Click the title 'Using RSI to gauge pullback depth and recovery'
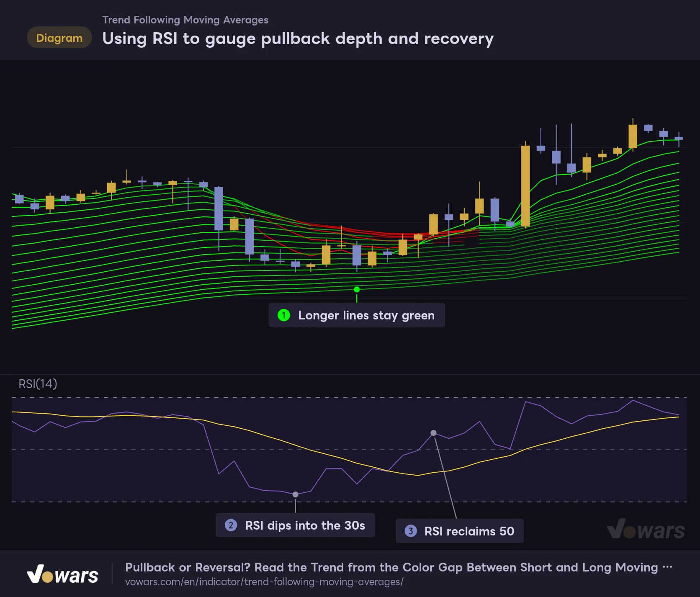The width and height of the screenshot is (700, 597). tap(298, 39)
